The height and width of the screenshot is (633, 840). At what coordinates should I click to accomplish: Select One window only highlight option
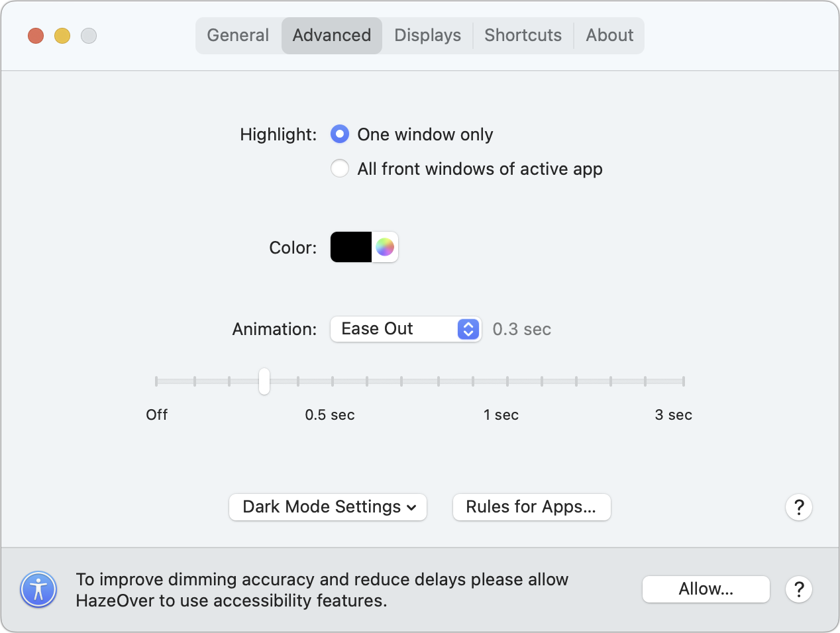pyautogui.click(x=340, y=134)
